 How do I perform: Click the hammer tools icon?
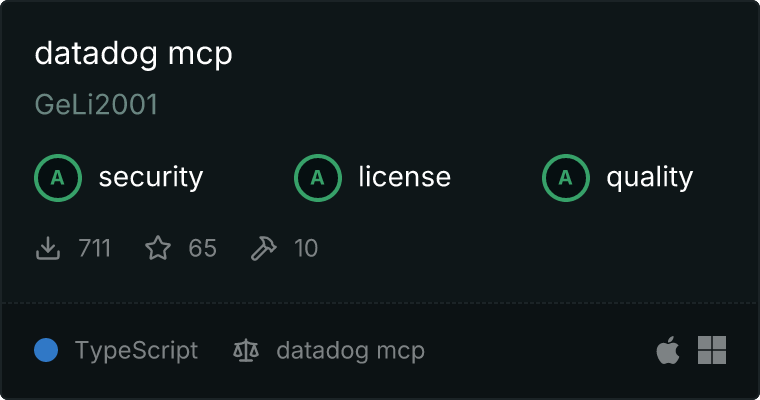(264, 248)
